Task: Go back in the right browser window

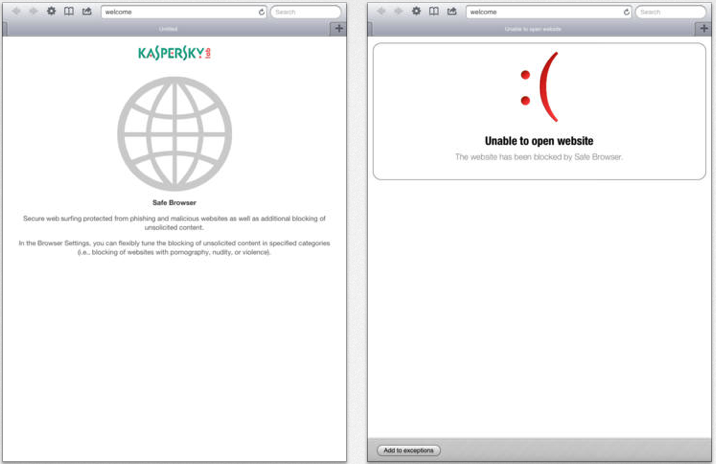Action: (381, 11)
